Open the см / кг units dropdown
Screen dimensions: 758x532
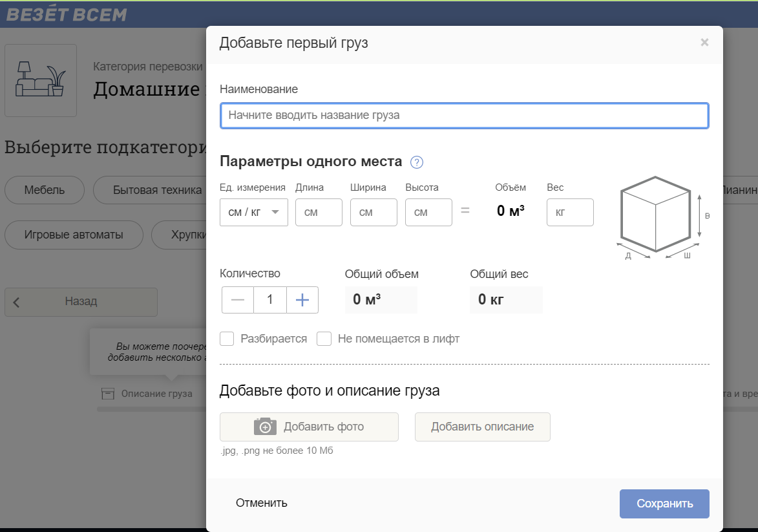pyautogui.click(x=254, y=212)
